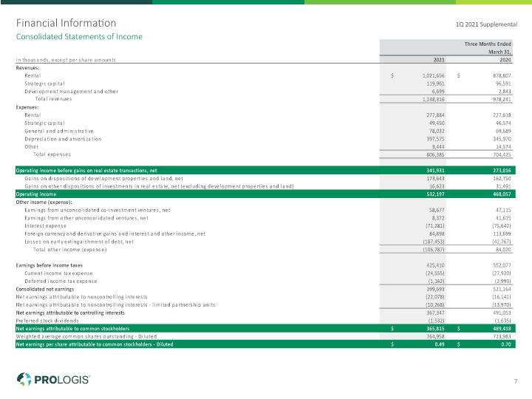The width and height of the screenshot is (532, 399).
Task: Click the 2021 column header
Action: (439, 60)
